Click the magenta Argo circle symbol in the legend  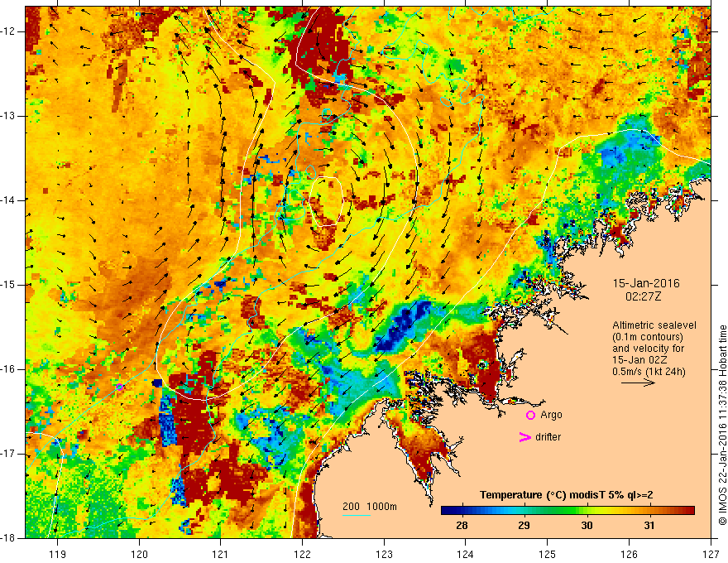(x=530, y=416)
